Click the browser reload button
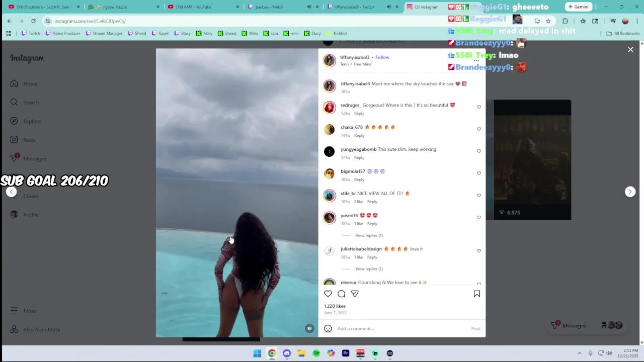The image size is (644, 362). coord(33,21)
